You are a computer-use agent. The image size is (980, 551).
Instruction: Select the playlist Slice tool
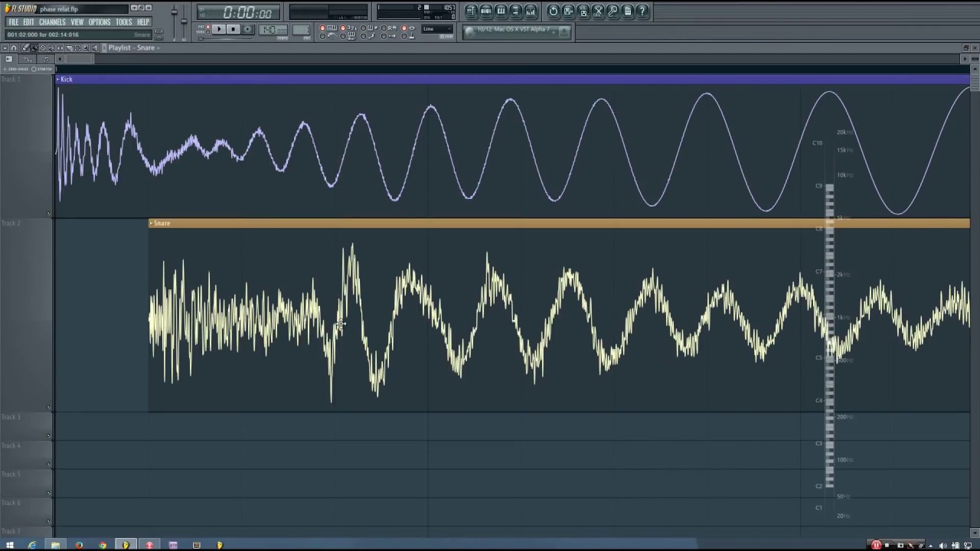(x=69, y=48)
